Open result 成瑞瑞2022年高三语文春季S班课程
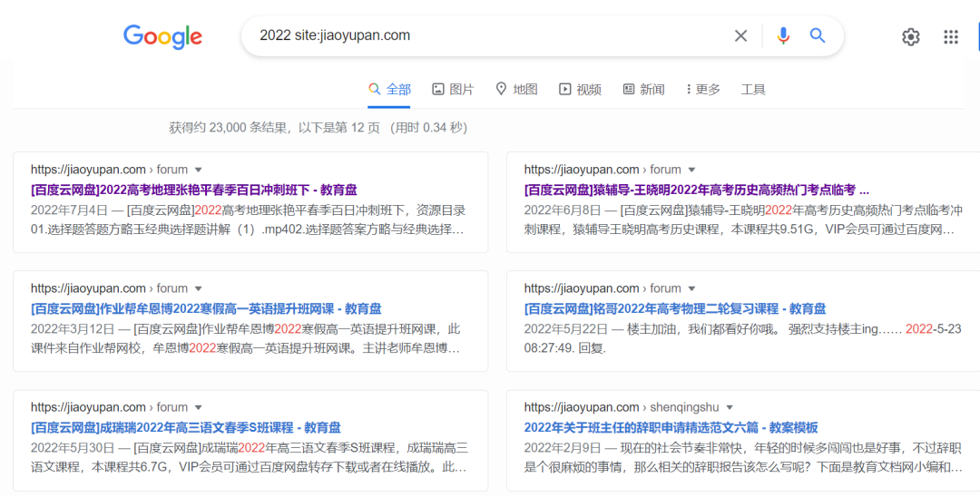 pyautogui.click(x=186, y=428)
